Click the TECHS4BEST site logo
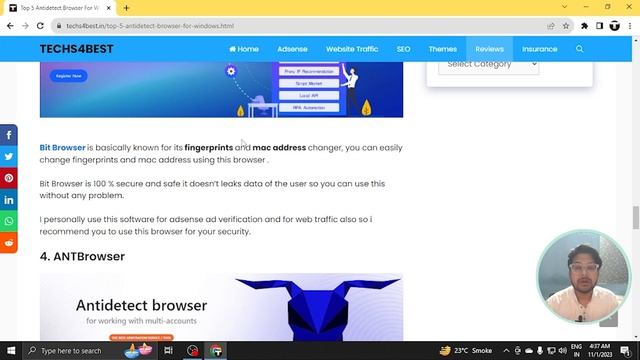 point(76,49)
